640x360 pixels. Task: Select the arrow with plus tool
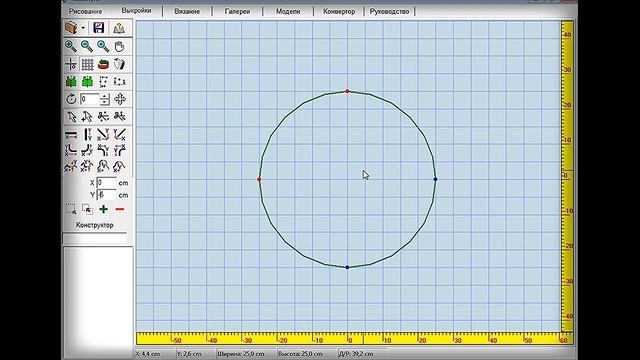pyautogui.click(x=87, y=117)
